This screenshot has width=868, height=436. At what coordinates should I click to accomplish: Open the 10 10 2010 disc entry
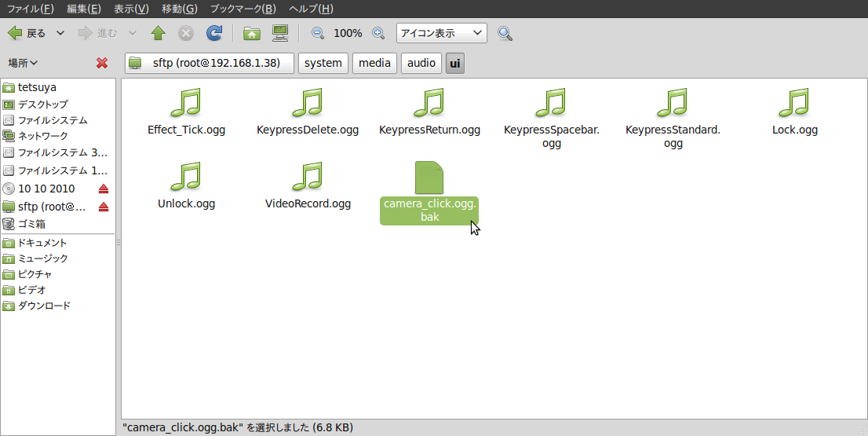pos(46,189)
